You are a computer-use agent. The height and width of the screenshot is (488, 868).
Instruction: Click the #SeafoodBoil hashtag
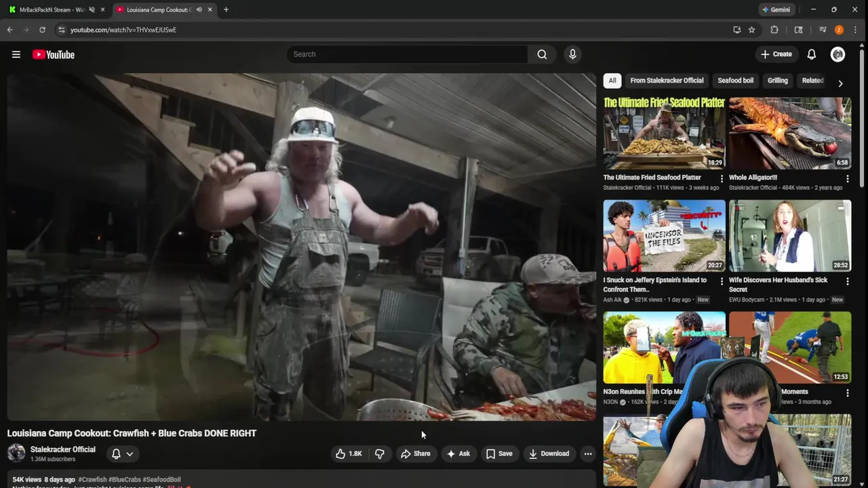(162, 479)
